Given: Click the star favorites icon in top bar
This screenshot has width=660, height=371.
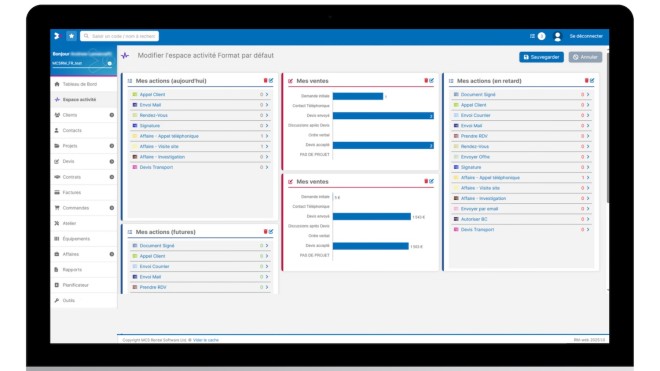Looking at the screenshot, I should click(72, 36).
